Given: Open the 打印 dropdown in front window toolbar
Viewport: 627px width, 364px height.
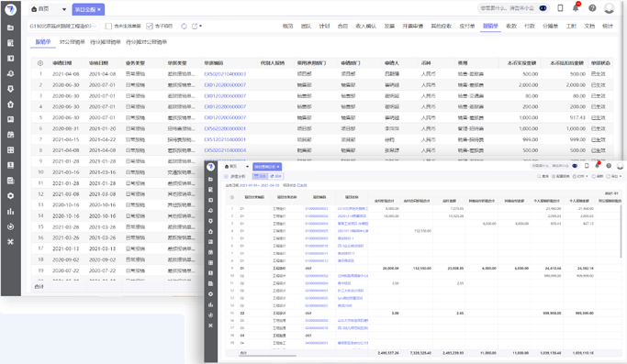Looking at the screenshot, I should (x=580, y=176).
